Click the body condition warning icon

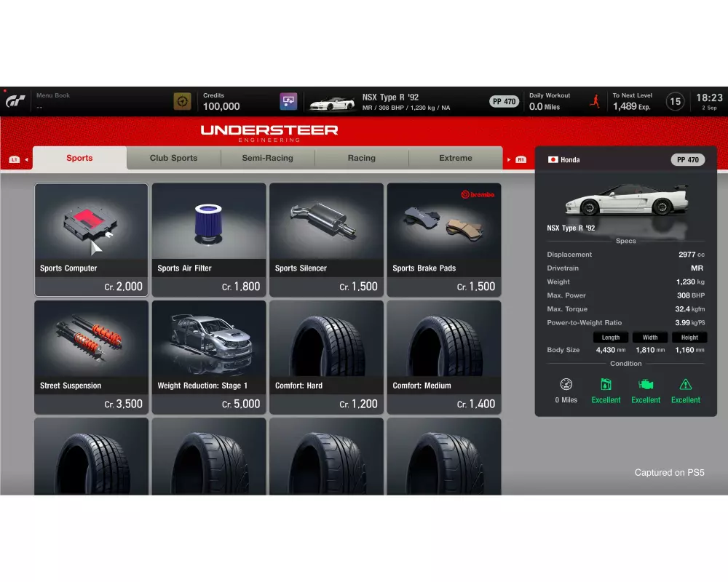click(x=685, y=385)
